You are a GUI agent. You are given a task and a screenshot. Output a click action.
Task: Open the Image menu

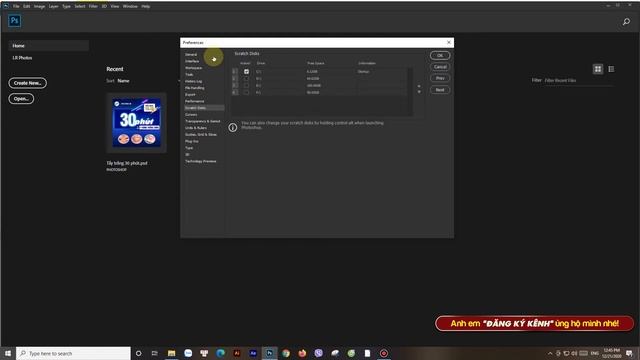click(39, 6)
